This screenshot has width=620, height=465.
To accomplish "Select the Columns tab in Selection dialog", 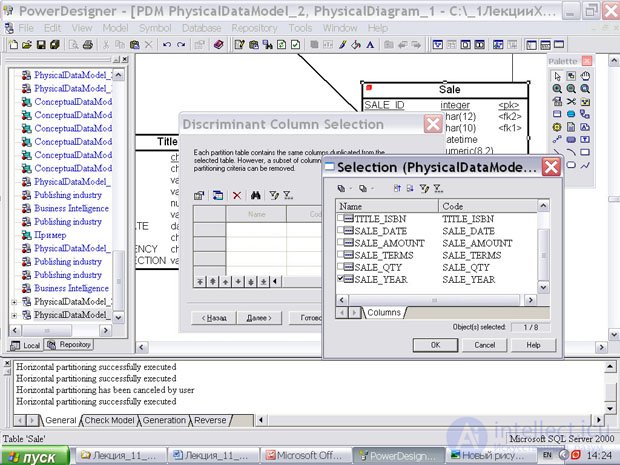I will click(384, 312).
